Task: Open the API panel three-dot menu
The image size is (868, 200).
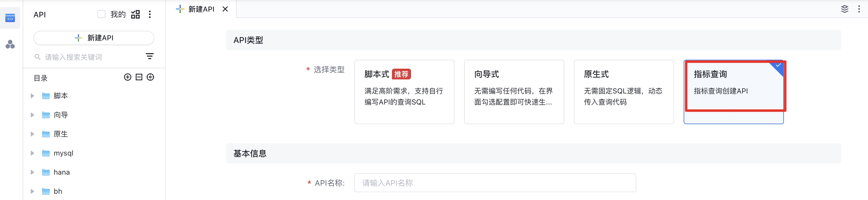Action: point(150,14)
